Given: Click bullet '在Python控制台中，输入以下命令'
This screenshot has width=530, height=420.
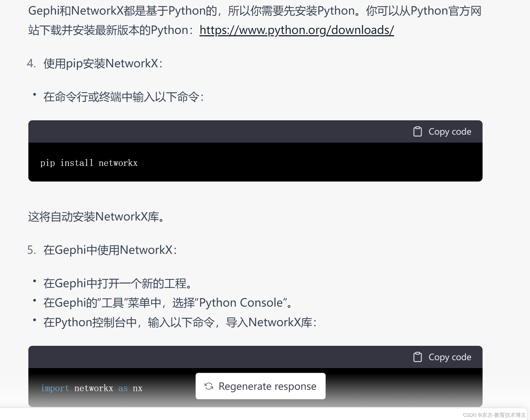Looking at the screenshot, I should [180, 322].
